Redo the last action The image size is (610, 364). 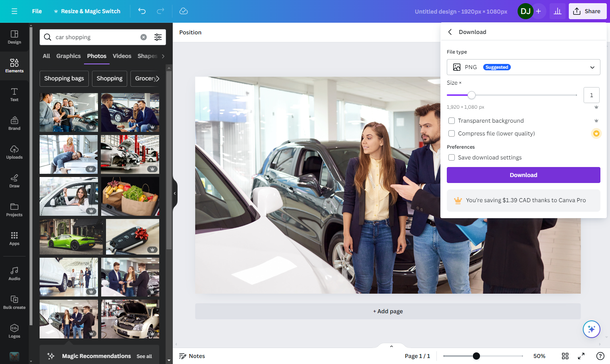160,11
